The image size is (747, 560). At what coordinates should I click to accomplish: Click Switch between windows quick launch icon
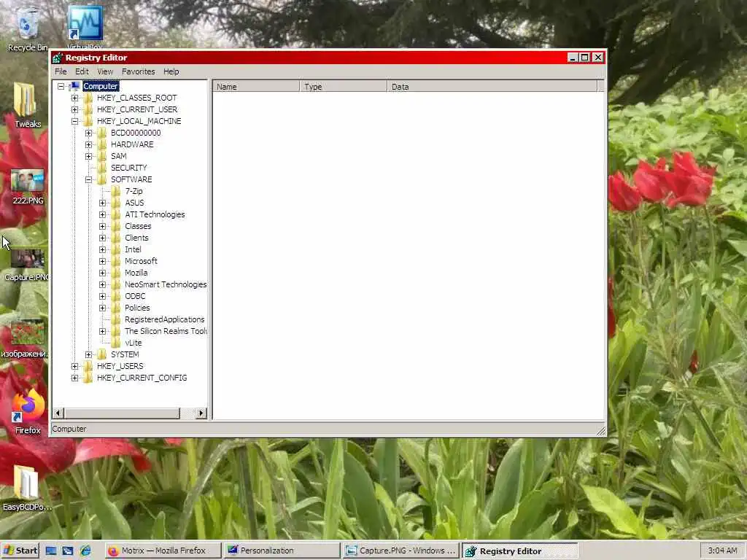coord(68,551)
